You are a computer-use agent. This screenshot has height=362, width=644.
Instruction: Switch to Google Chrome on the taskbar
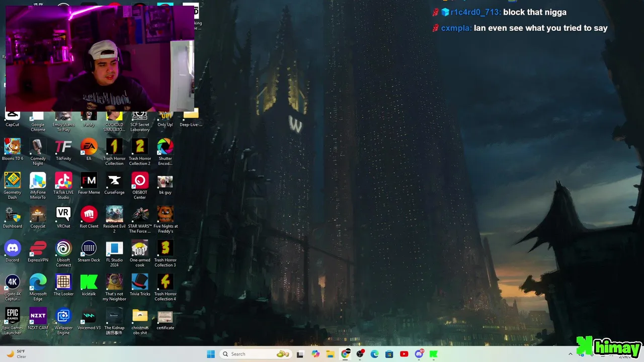345,354
